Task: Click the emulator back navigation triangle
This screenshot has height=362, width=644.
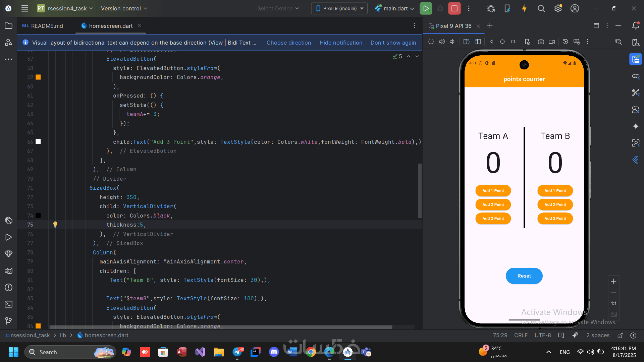Action: [x=491, y=42]
